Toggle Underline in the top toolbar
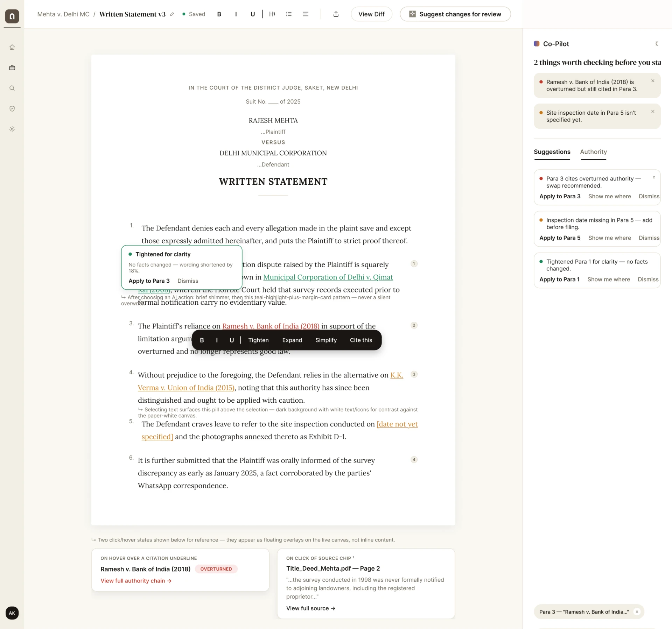This screenshot has width=672, height=629. click(253, 14)
